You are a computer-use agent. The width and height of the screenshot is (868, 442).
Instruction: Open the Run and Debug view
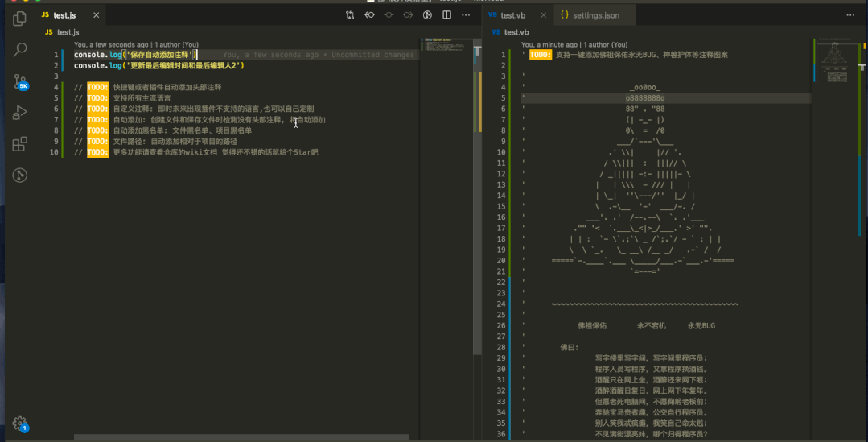point(20,113)
